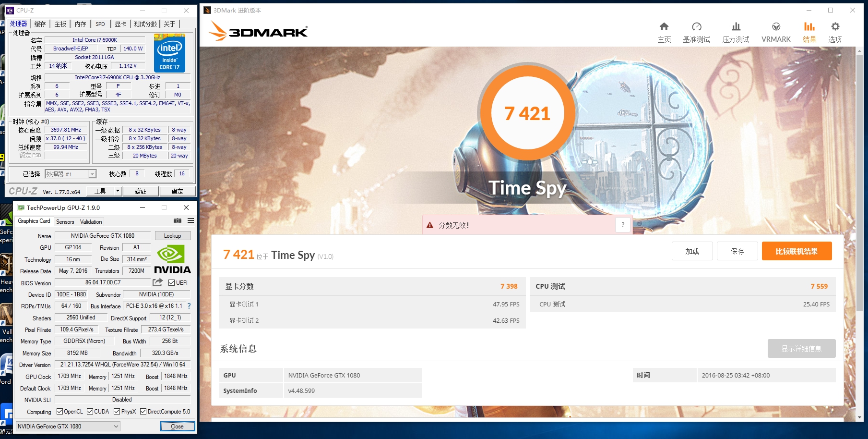Select the 基准测试 benchmark gauge icon

(697, 27)
